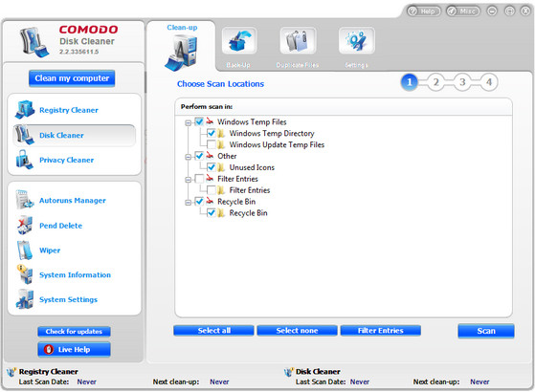The image size is (535, 392).
Task: Click wizard step 1 circle
Action: (x=410, y=82)
